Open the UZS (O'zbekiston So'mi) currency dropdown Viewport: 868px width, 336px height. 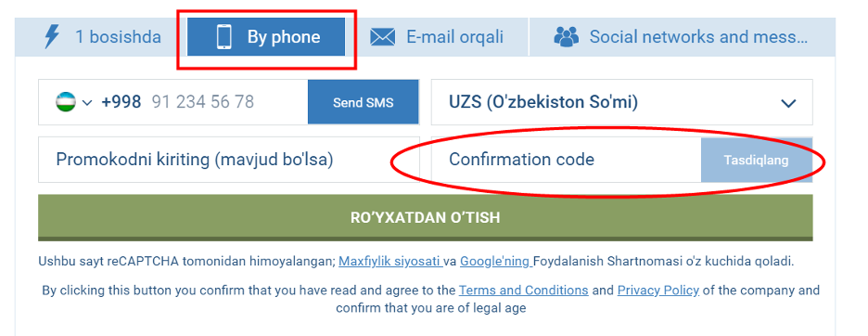(621, 102)
